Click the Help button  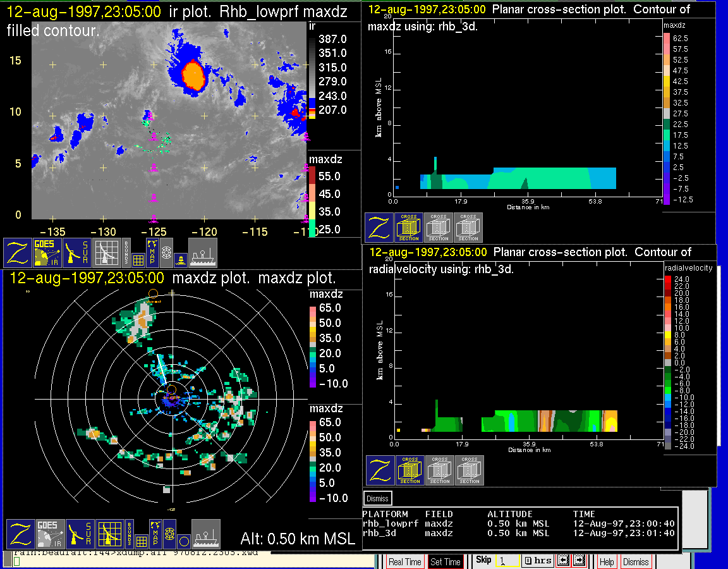[x=606, y=561]
